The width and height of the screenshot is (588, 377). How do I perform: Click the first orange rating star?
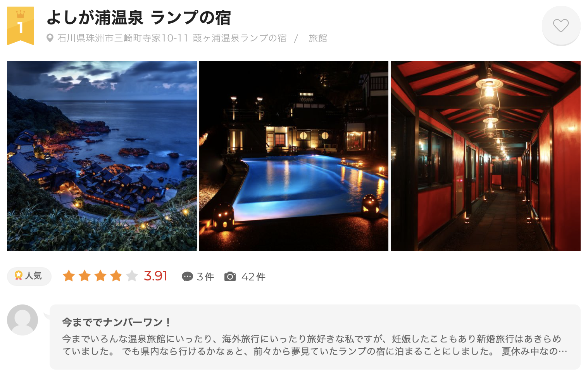69,276
